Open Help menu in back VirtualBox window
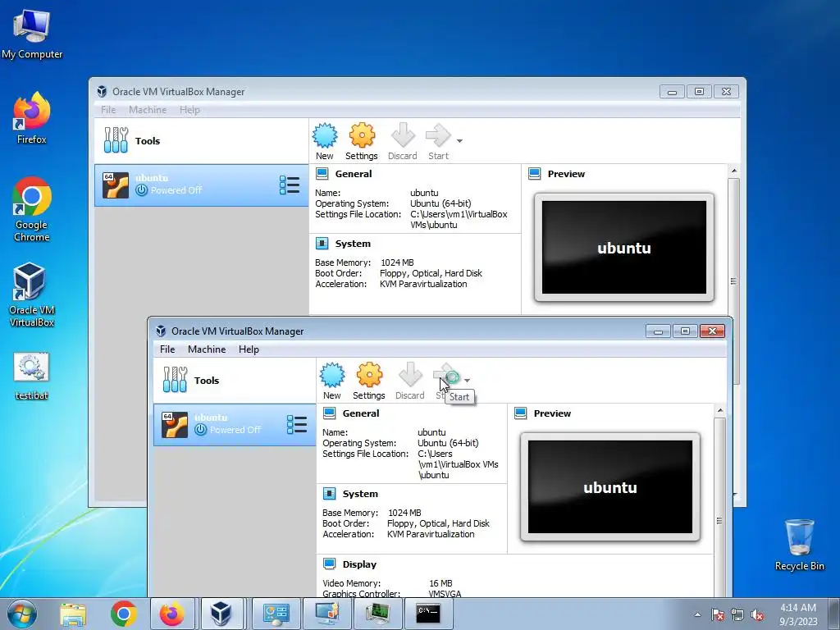Image resolution: width=840 pixels, height=630 pixels. (189, 110)
